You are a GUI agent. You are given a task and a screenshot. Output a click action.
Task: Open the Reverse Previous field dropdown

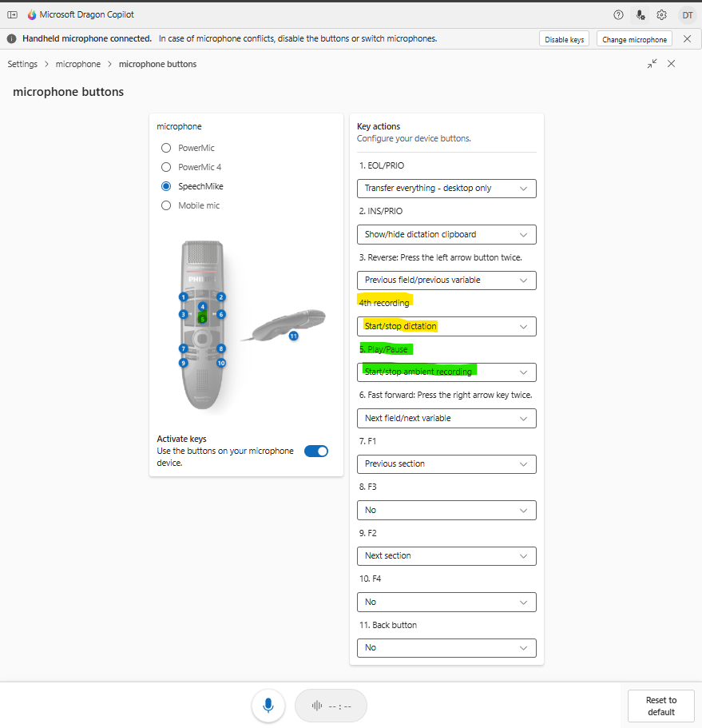446,280
